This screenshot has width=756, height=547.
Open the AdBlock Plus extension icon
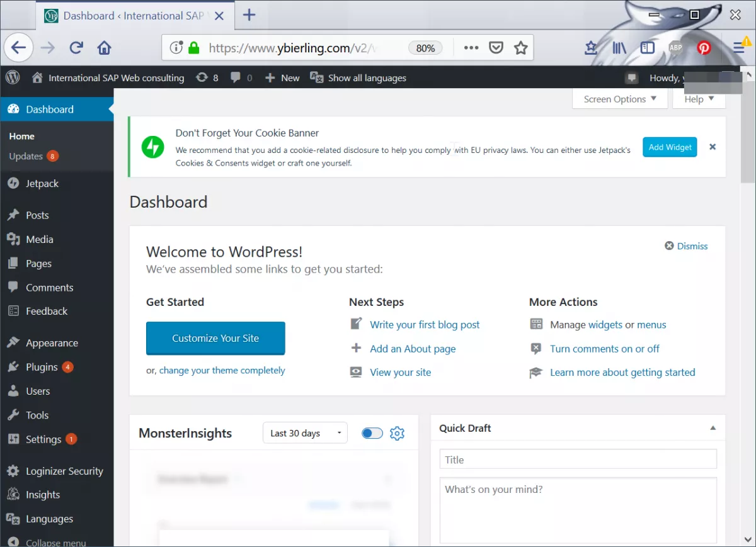click(675, 48)
